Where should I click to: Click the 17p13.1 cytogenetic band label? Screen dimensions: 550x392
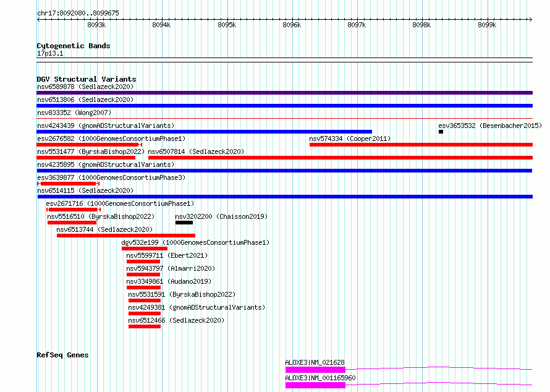pos(50,53)
